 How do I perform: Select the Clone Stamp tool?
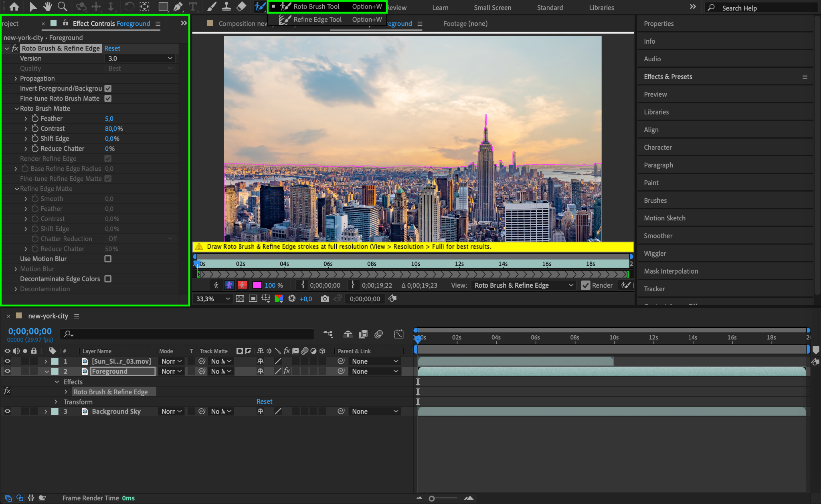coord(226,6)
